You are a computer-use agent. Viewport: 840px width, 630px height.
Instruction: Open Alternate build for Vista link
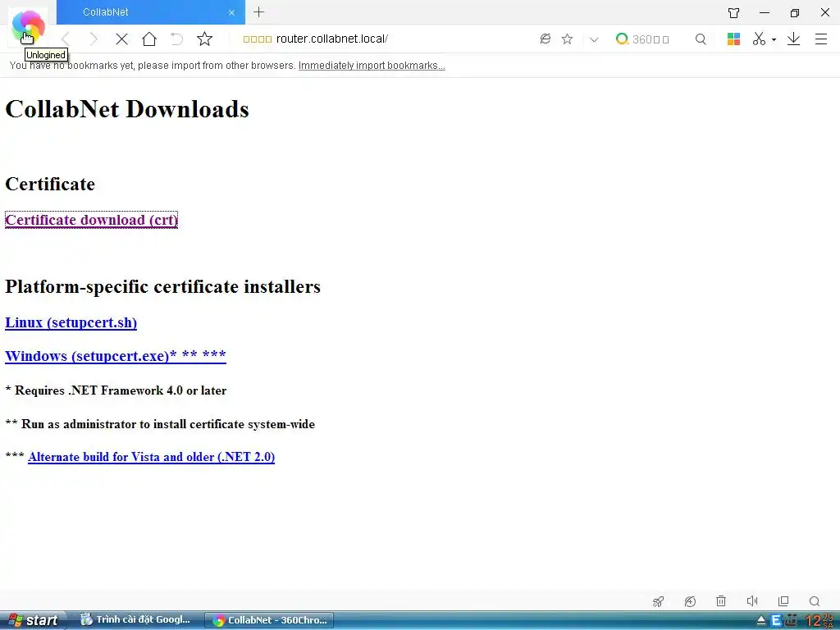(x=151, y=457)
